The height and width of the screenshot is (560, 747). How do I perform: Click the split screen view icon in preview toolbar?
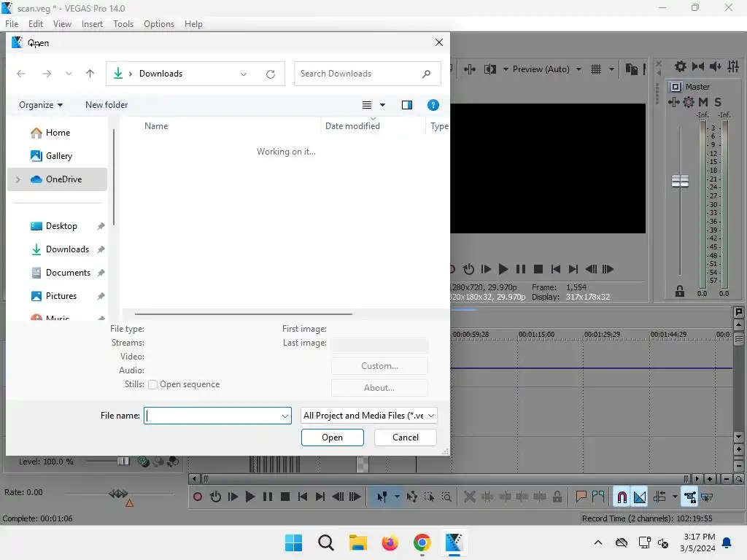point(490,69)
